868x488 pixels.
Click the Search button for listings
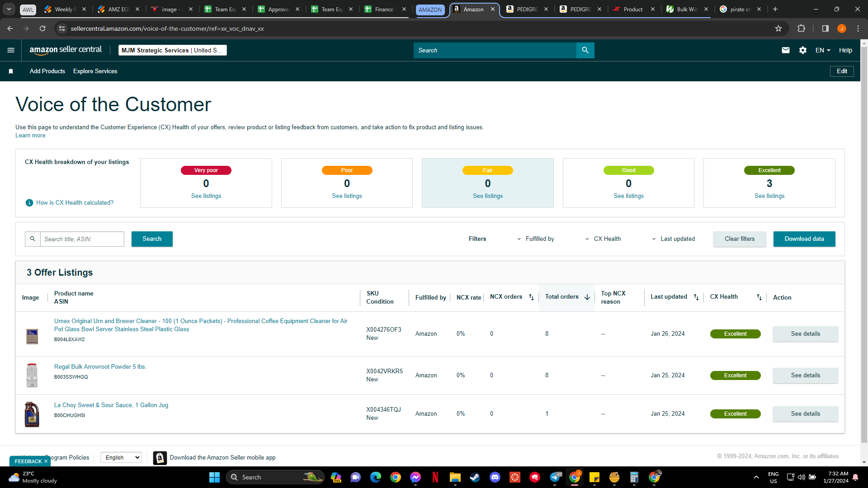click(x=152, y=239)
